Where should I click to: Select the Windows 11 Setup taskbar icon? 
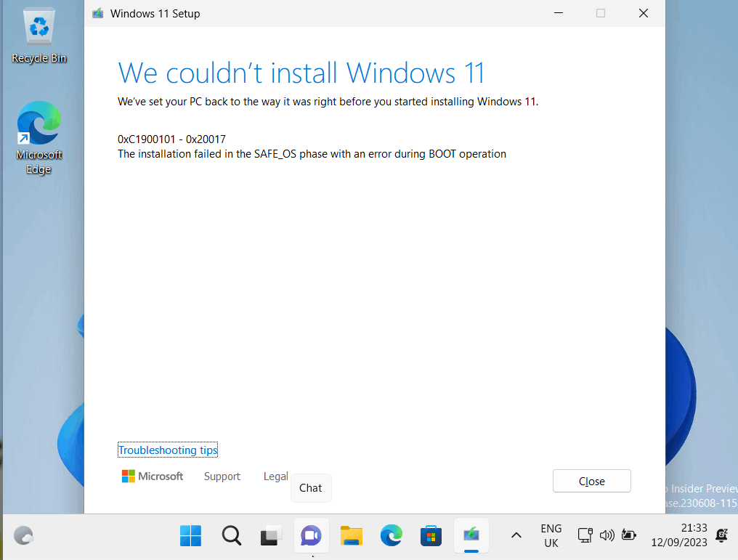(x=471, y=535)
